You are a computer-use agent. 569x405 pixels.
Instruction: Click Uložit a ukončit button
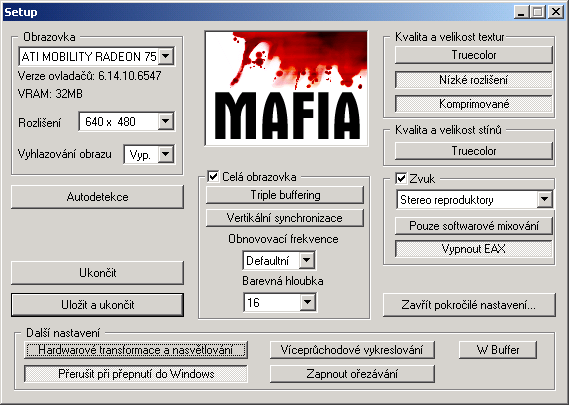[97, 305]
